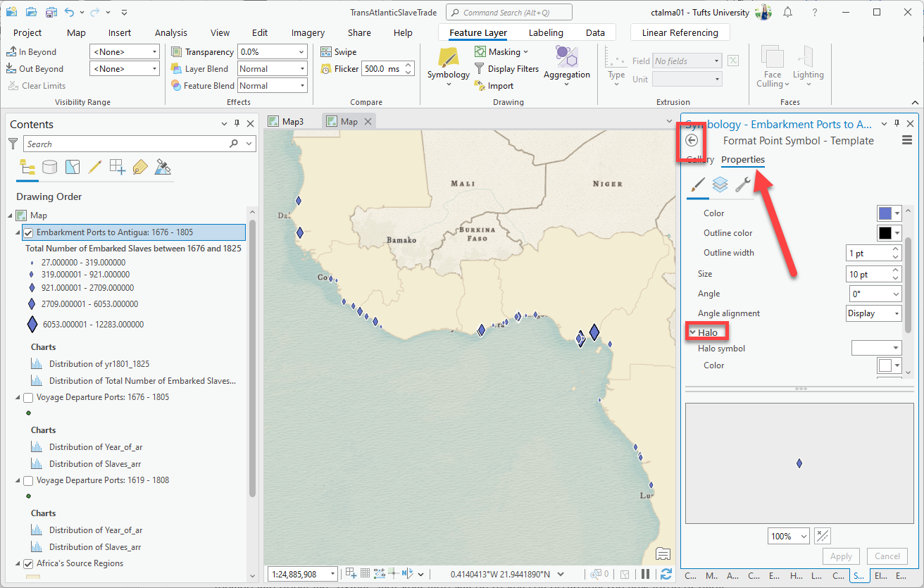Image resolution: width=924 pixels, height=588 pixels.
Task: Open the Symbology tool in the ribbon
Action: click(x=448, y=65)
